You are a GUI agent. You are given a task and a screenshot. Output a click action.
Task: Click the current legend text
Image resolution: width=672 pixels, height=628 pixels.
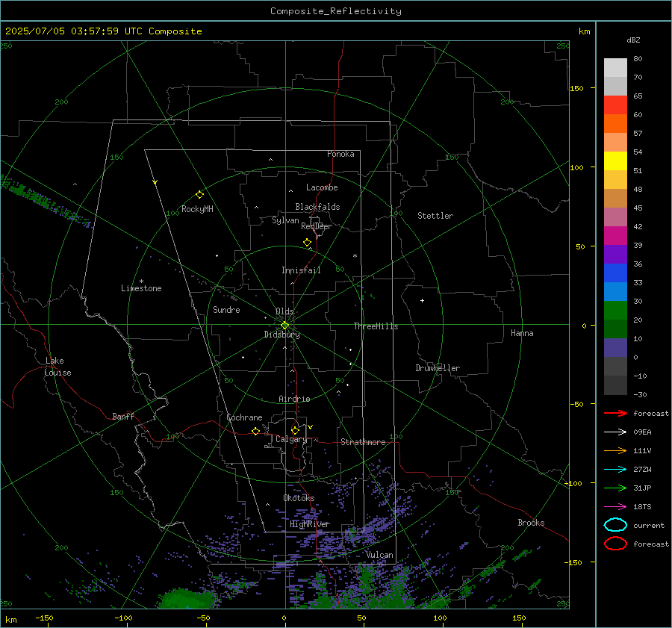pyautogui.click(x=649, y=526)
